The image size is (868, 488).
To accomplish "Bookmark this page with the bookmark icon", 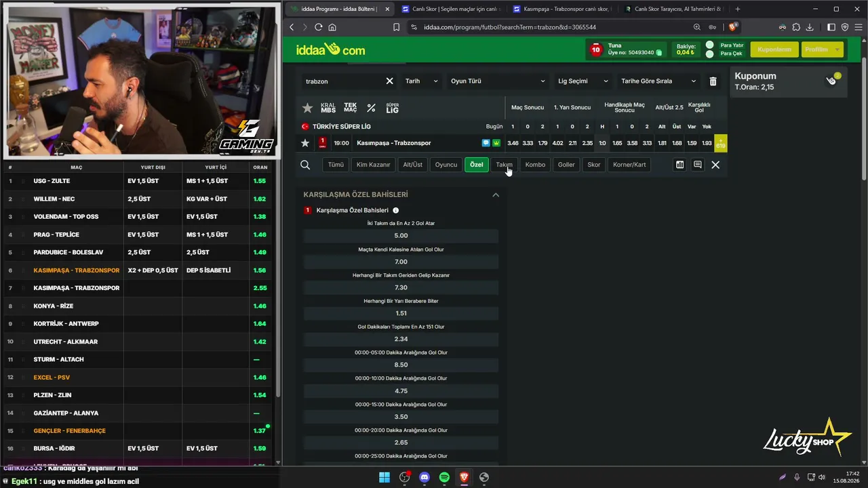I will pyautogui.click(x=396, y=27).
